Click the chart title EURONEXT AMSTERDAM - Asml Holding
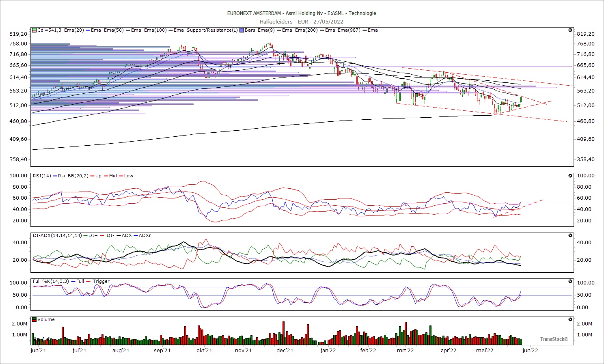The height and width of the screenshot is (364, 604). coord(302,13)
